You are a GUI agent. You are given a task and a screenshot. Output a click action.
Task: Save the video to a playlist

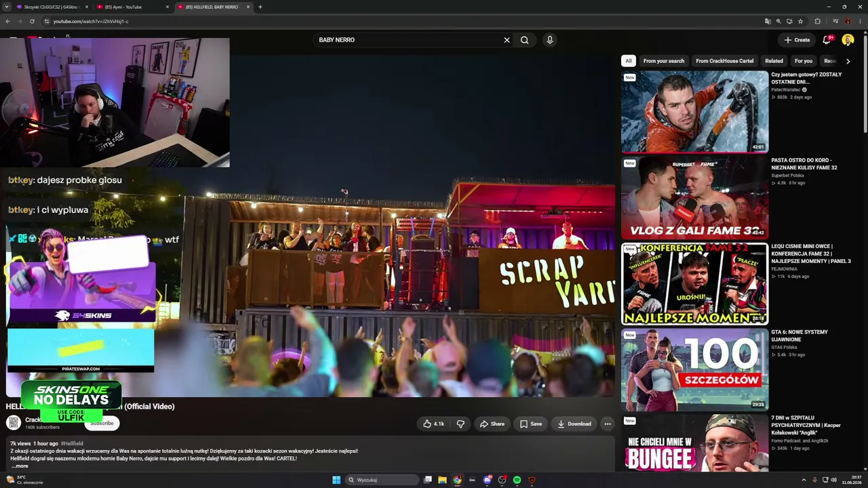[x=530, y=424]
